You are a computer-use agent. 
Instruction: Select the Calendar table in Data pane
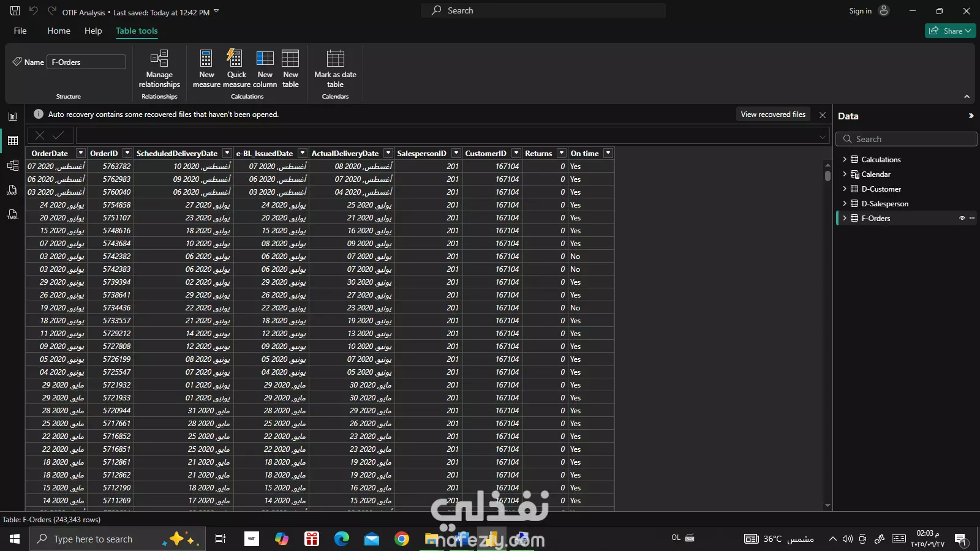(876, 174)
